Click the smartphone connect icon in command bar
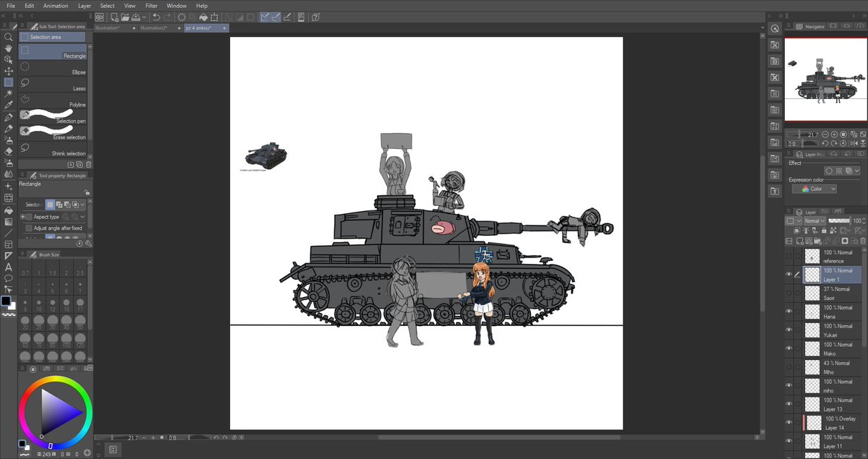Image resolution: width=868 pixels, height=459 pixels. (300, 17)
